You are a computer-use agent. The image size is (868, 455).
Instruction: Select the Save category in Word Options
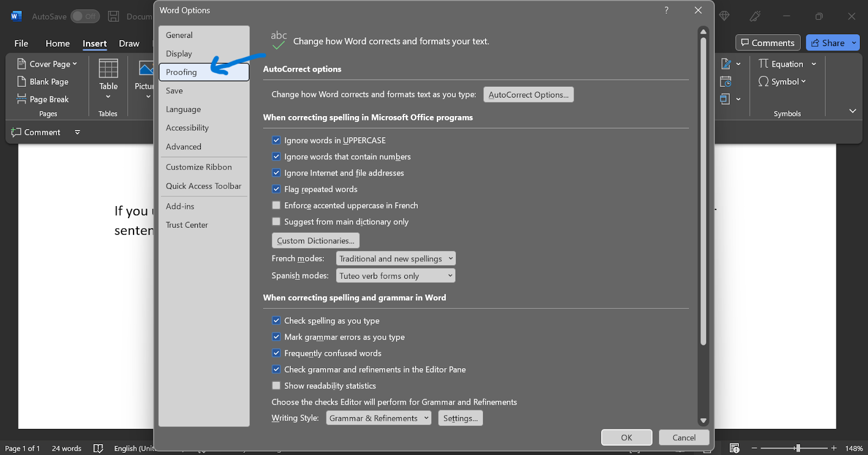pos(204,91)
